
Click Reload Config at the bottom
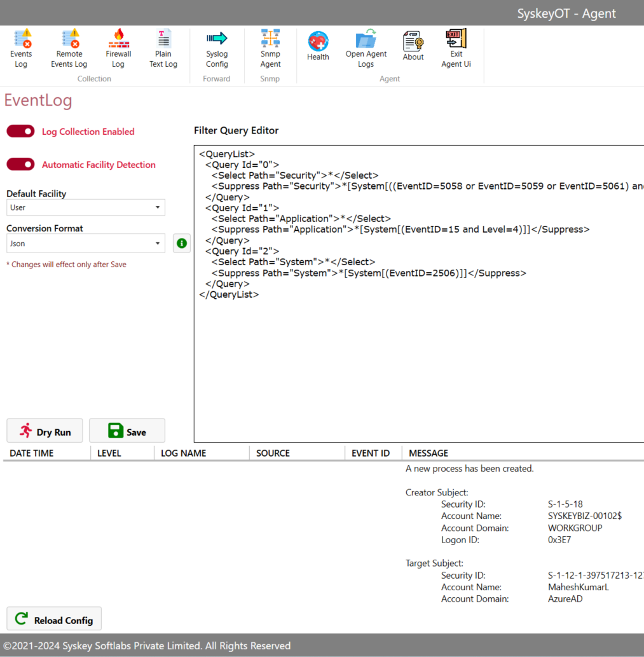click(53, 618)
